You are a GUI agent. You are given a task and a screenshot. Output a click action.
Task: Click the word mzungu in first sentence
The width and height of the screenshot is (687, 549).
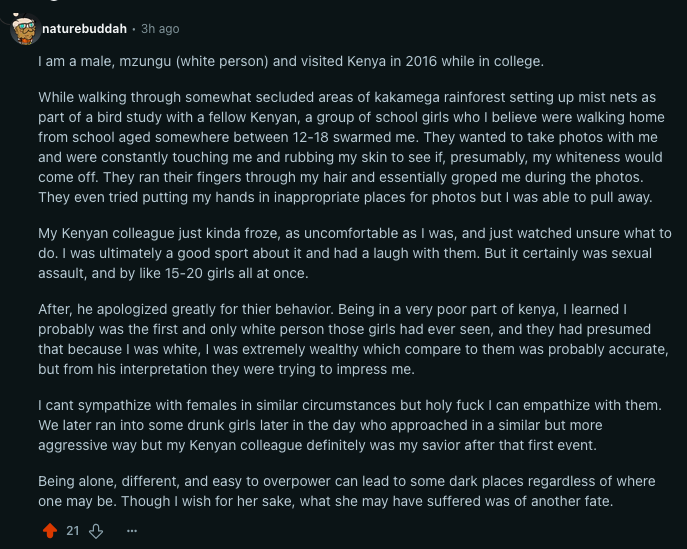pyautogui.click(x=145, y=62)
